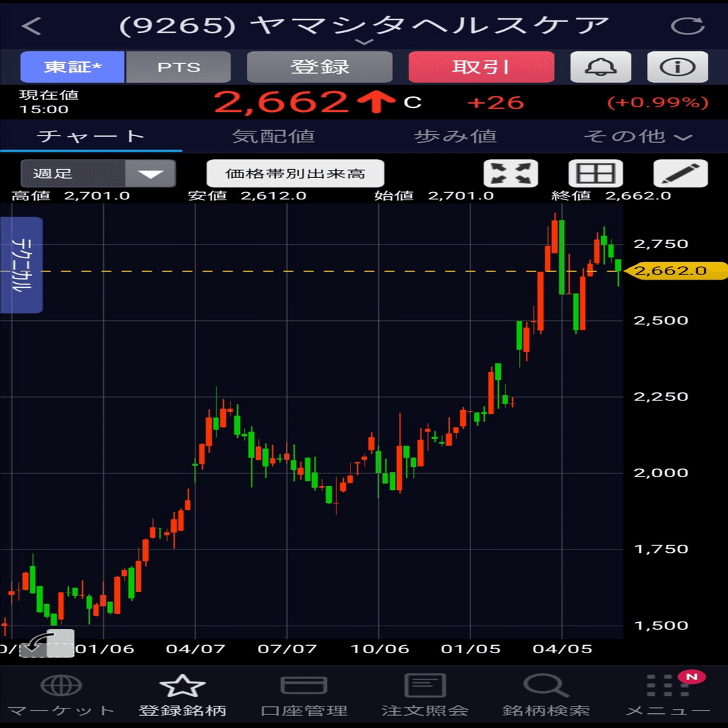Expand the その他 dropdown tab
The width and height of the screenshot is (728, 728).
click(638, 136)
